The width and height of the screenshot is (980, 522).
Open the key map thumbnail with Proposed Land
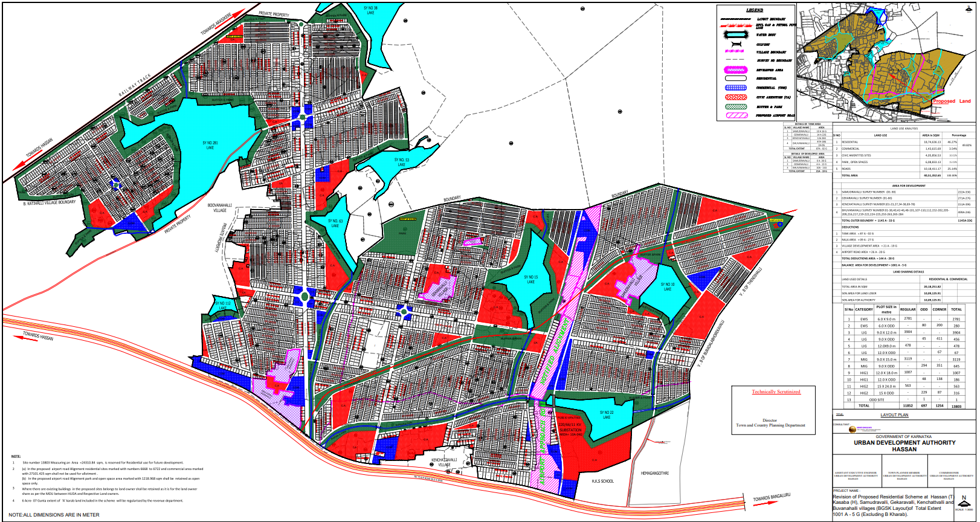coord(886,60)
